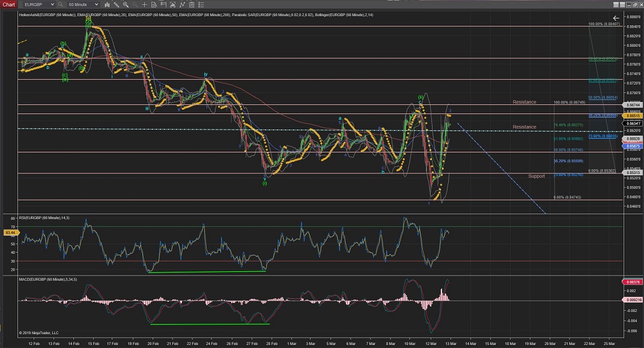644x348 pixels.
Task: Select the crosshair plus cursor tool
Action: [x=144, y=5]
